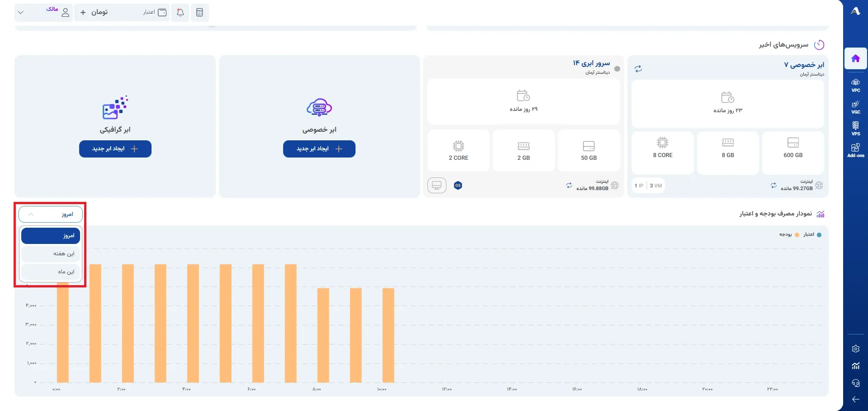Open the Add-ons section in sidebar
868x411 pixels.
click(855, 150)
